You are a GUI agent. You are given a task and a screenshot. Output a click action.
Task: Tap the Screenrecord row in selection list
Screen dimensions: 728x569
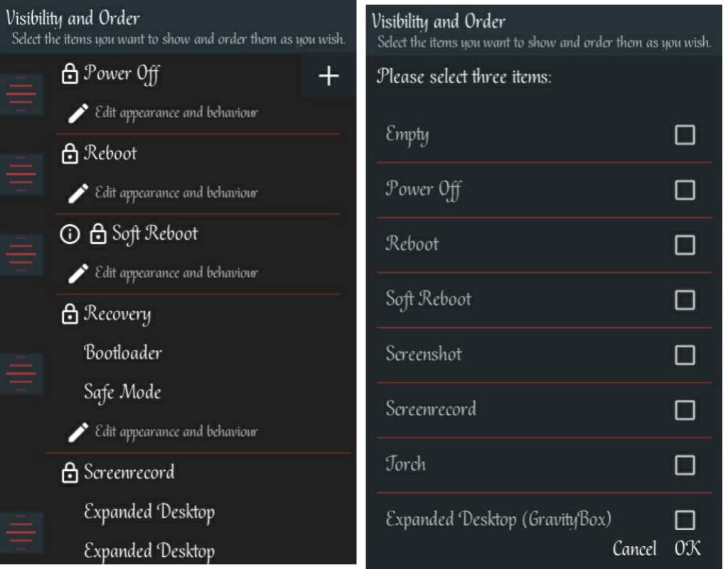[x=432, y=409]
